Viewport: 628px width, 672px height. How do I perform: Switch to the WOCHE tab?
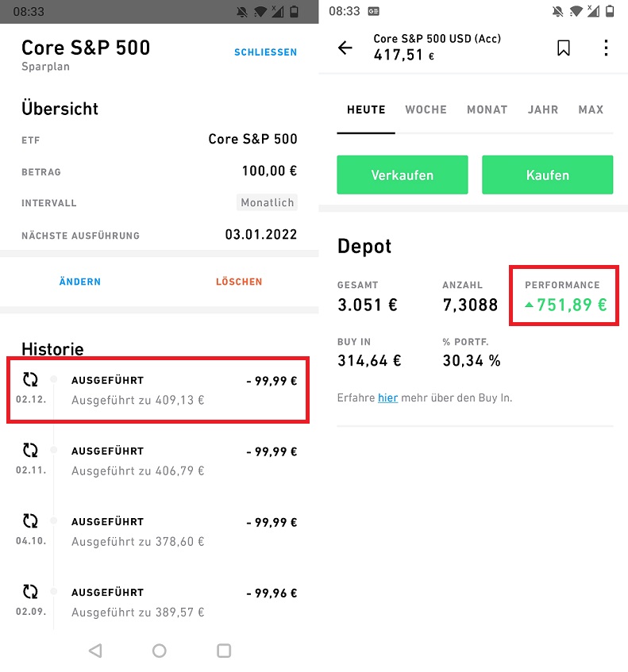[x=426, y=109]
